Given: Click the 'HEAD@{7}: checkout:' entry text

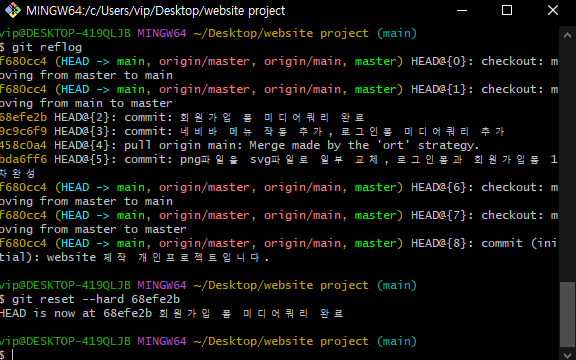Looking at the screenshot, I should [x=477, y=215].
